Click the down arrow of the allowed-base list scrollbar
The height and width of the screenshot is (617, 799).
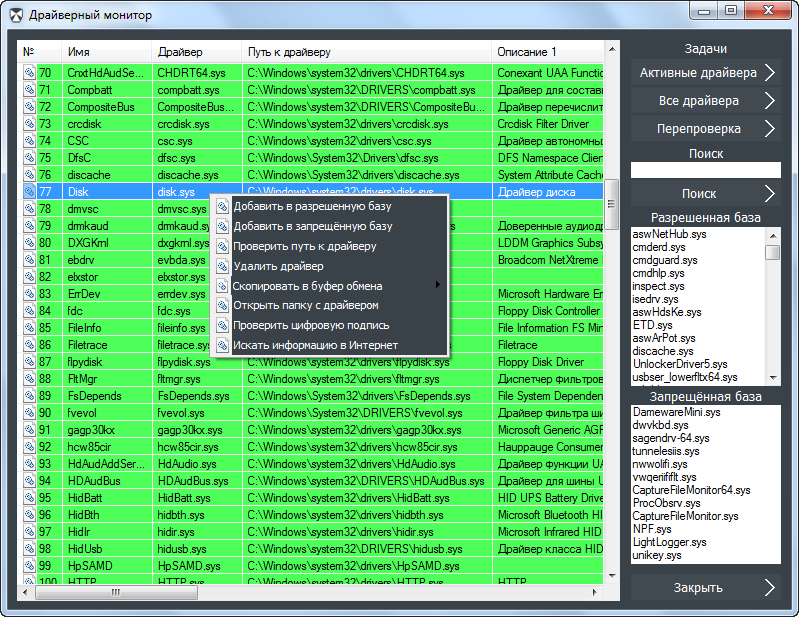point(772,378)
